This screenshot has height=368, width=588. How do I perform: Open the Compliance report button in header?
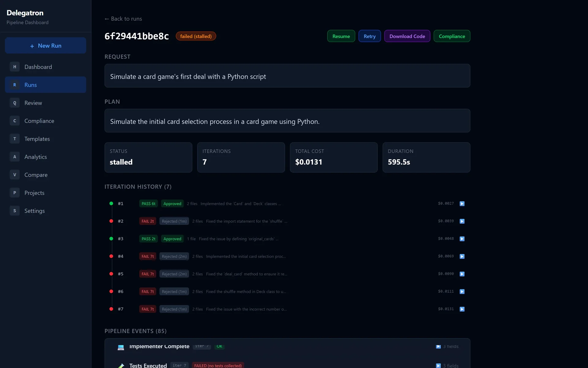452,36
